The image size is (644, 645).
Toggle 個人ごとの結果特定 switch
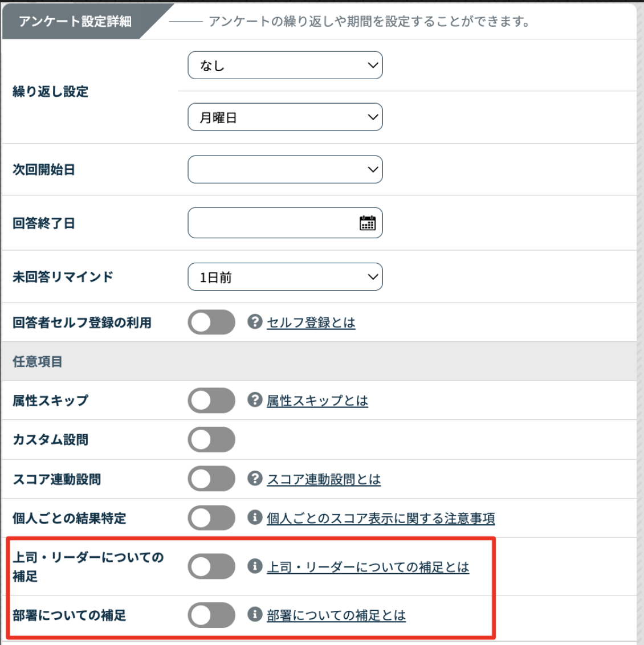click(211, 517)
